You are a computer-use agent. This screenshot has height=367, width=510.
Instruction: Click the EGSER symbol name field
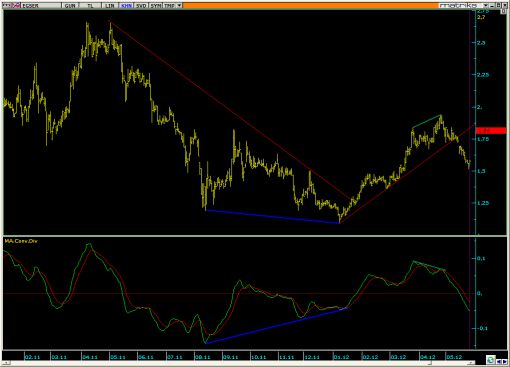(41, 6)
